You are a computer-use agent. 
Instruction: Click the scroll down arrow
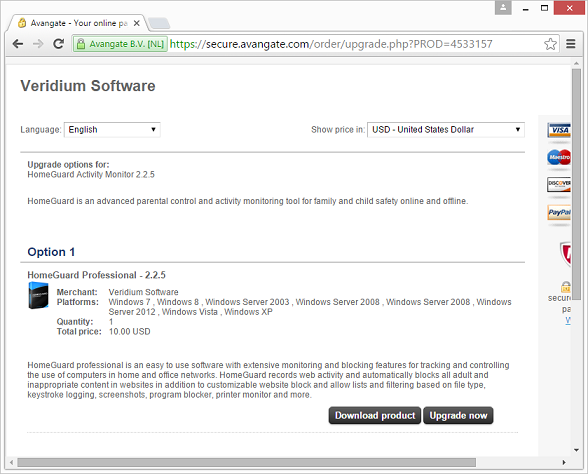tap(576, 450)
